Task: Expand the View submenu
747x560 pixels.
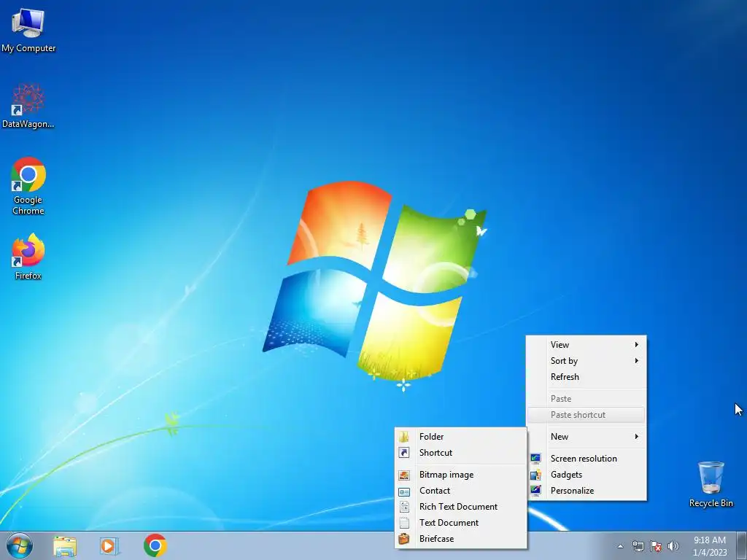Action: point(586,345)
